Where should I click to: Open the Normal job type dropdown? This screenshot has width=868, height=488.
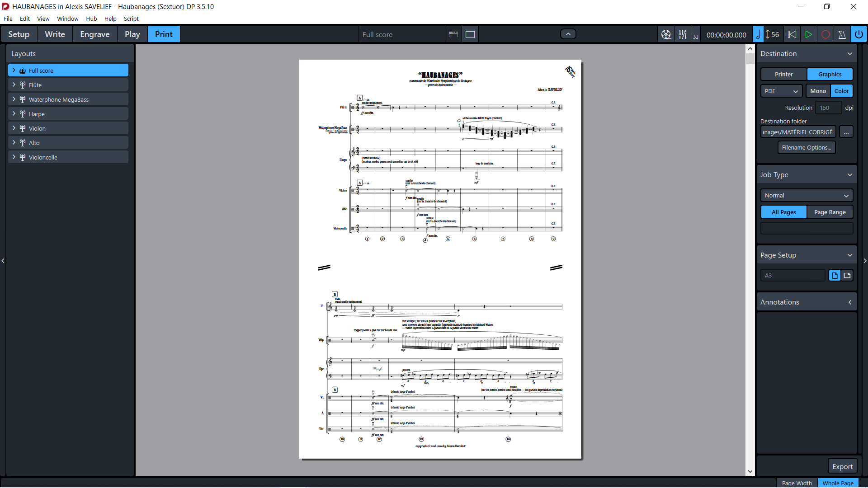click(807, 195)
